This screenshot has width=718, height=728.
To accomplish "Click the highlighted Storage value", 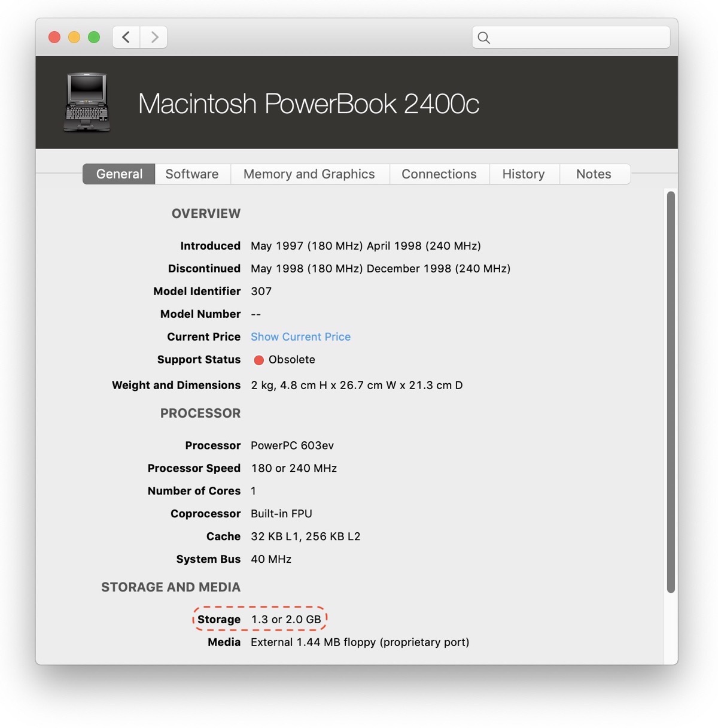I will click(x=286, y=619).
